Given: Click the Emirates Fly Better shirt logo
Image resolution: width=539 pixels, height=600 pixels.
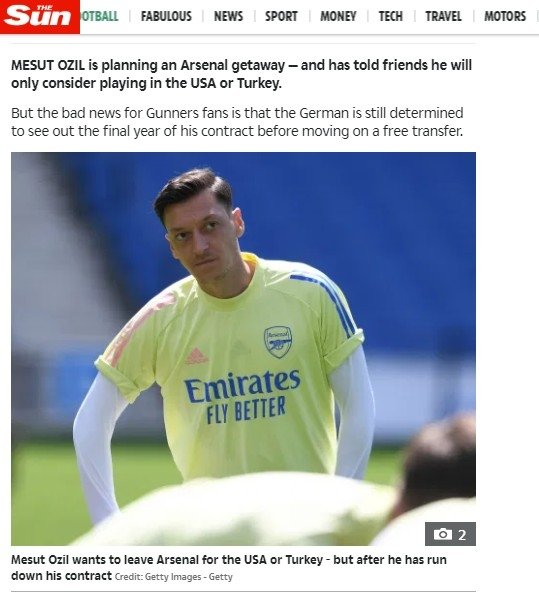Looking at the screenshot, I should (x=243, y=396).
